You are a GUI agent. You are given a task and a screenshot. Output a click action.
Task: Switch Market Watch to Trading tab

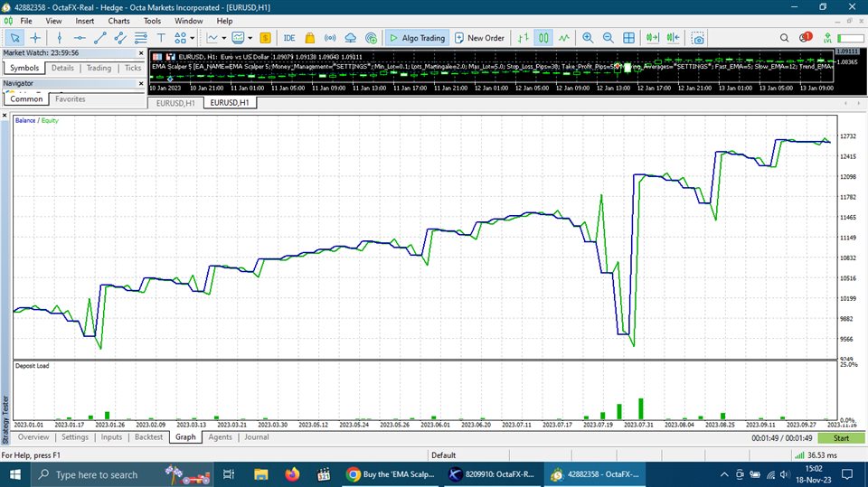coord(99,68)
